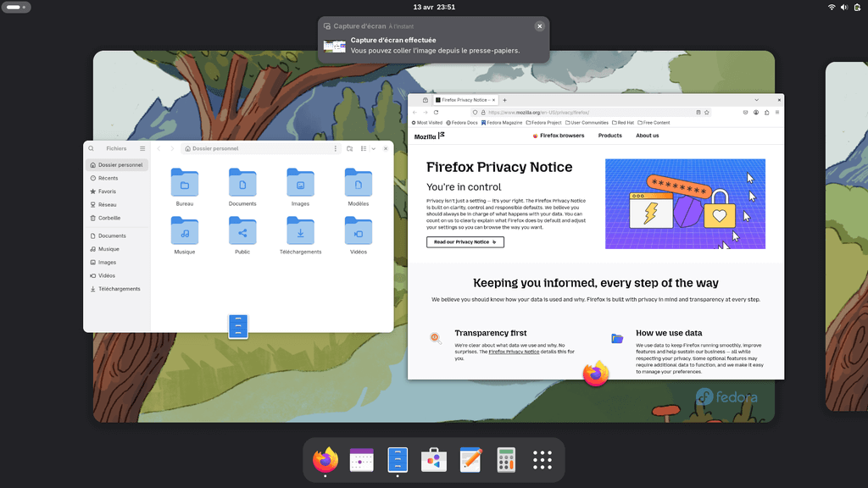The image size is (868, 488).
Task: Select the Téléchargements folder in the grid
Action: pos(301,230)
